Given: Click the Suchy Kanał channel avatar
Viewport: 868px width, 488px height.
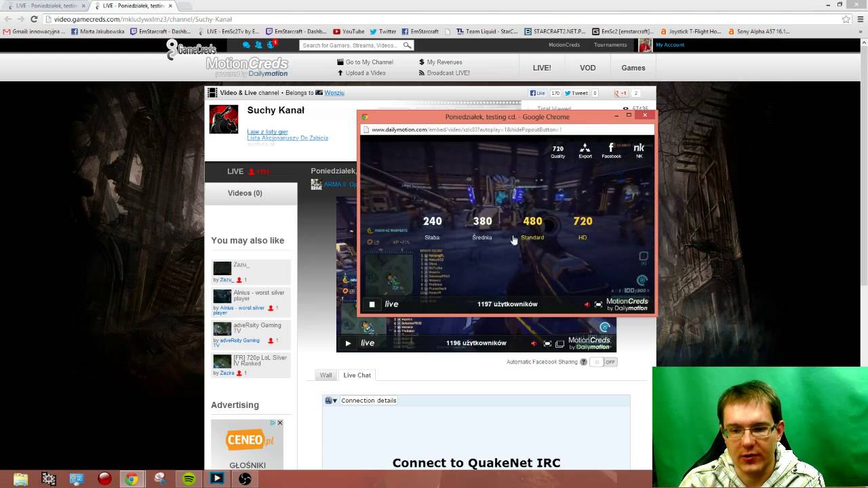Looking at the screenshot, I should 224,119.
